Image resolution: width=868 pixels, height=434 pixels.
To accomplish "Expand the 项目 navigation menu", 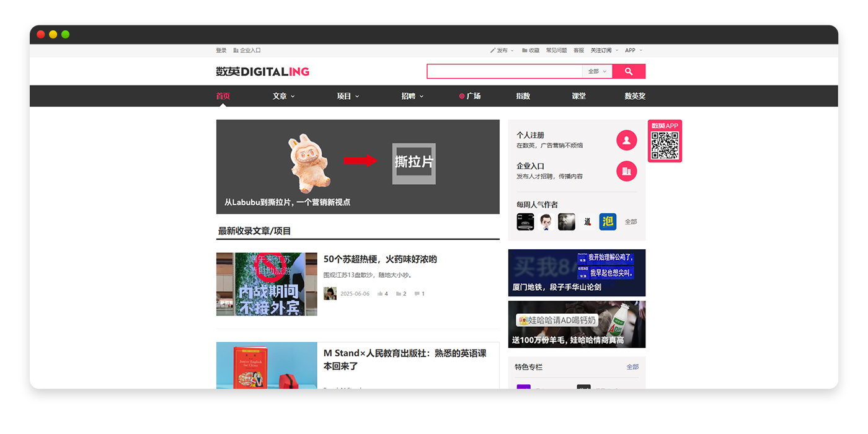I will point(348,96).
